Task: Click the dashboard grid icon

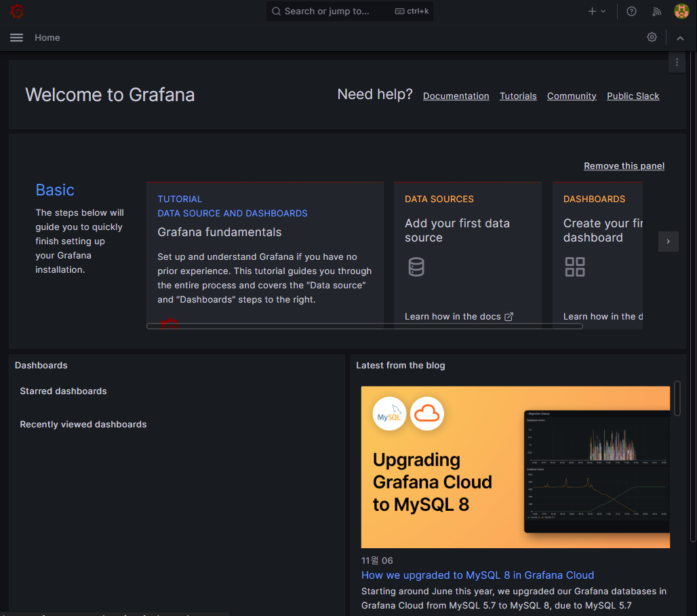Action: (x=575, y=267)
